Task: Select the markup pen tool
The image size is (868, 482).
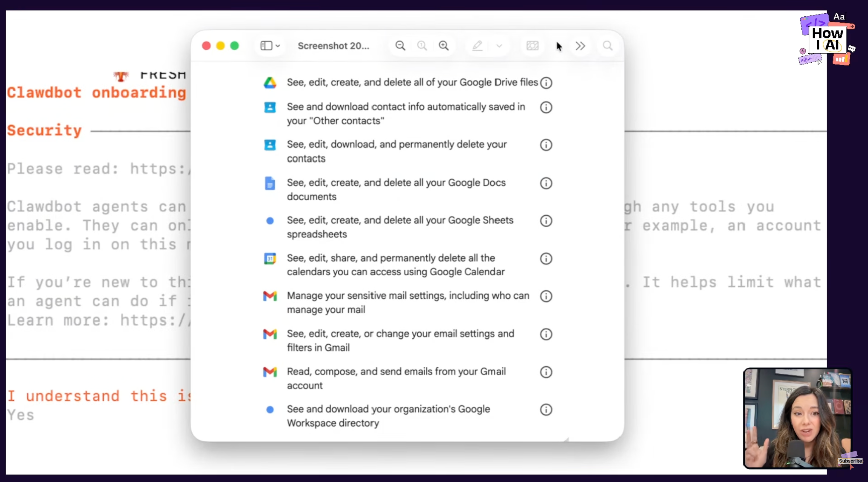Action: 477,46
